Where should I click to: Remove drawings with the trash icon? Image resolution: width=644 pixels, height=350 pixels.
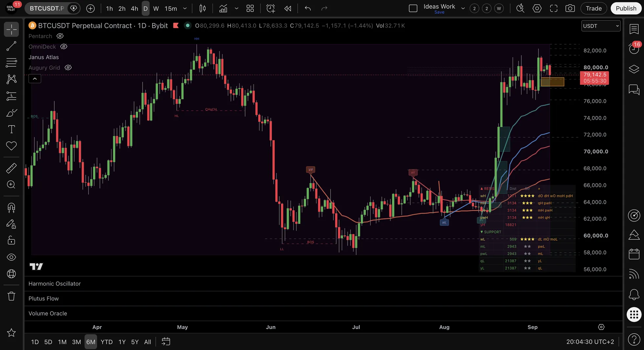coord(11,296)
